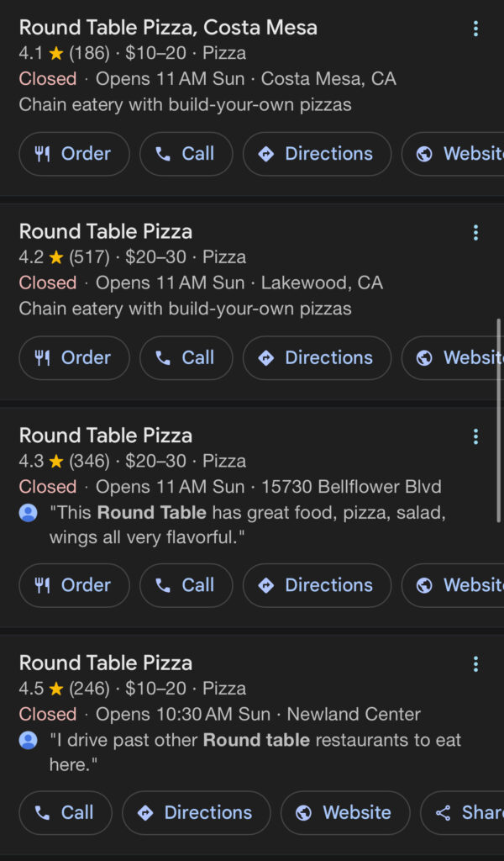Call the Costa Mesa Round Table Pizza
The image size is (504, 861).
186,154
